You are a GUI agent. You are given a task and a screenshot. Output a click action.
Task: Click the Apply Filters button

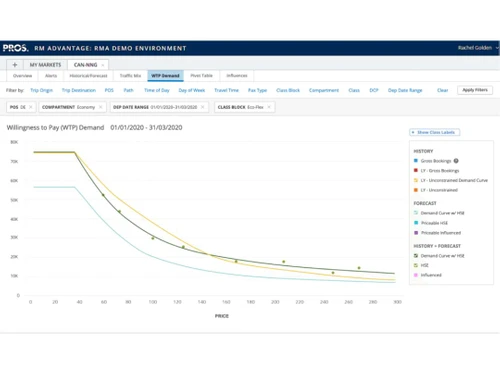click(475, 90)
